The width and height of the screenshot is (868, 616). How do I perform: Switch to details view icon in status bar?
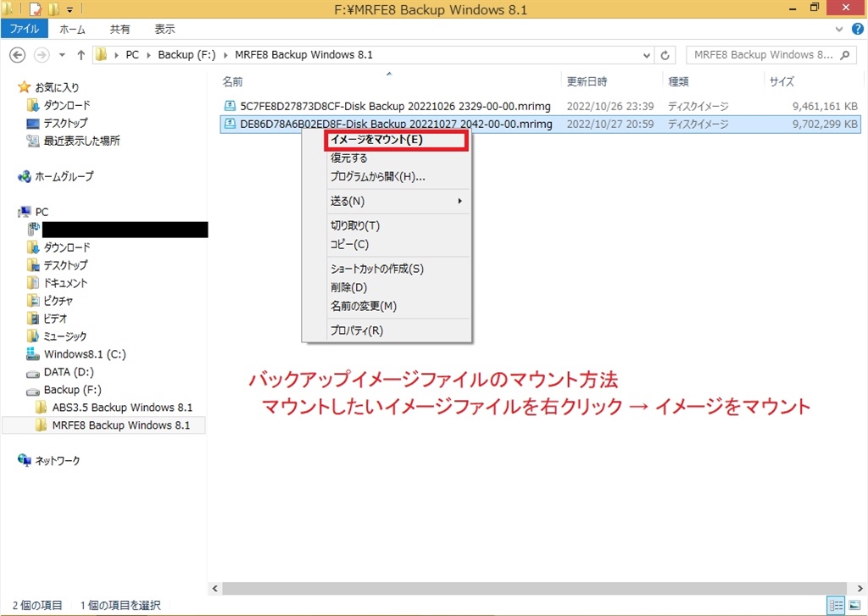[x=835, y=606]
